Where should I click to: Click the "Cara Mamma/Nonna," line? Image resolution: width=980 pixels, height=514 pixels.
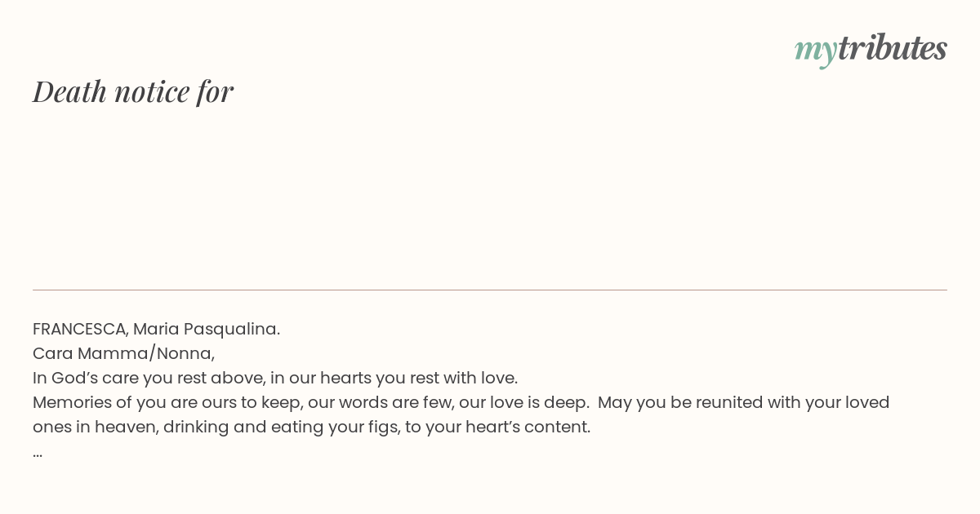pyautogui.click(x=123, y=353)
